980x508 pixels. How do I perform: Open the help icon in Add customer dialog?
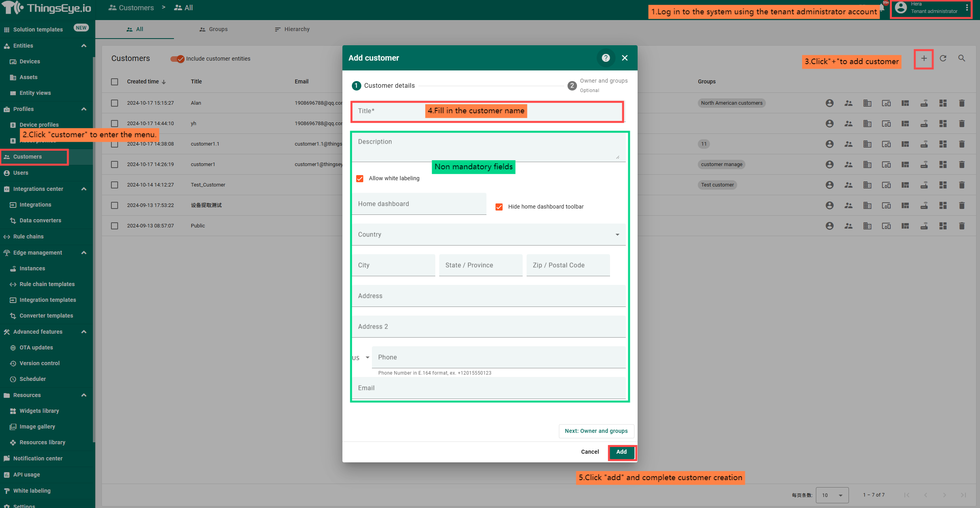click(606, 58)
